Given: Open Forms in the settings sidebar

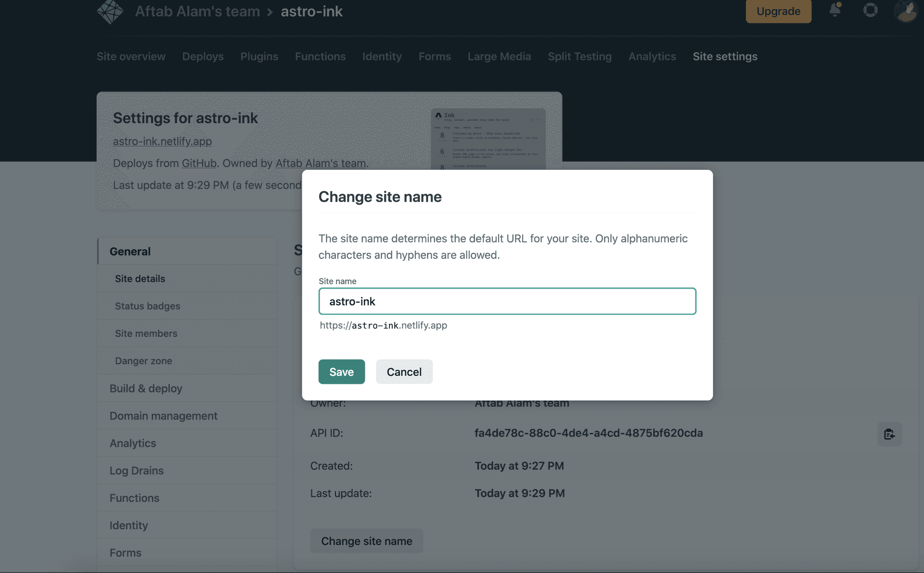Looking at the screenshot, I should click(187, 553).
